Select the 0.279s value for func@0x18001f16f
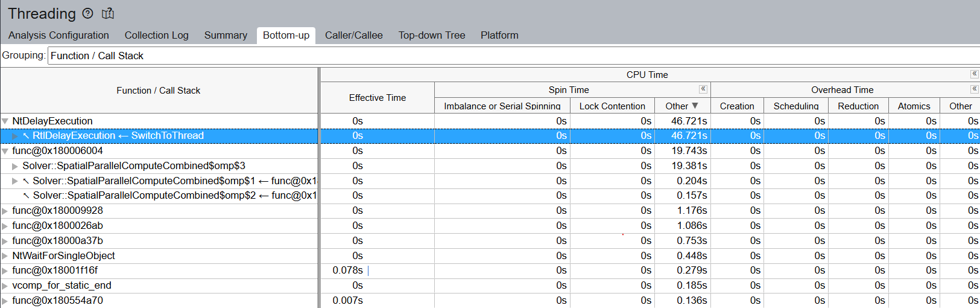The image size is (980, 308). 692,271
